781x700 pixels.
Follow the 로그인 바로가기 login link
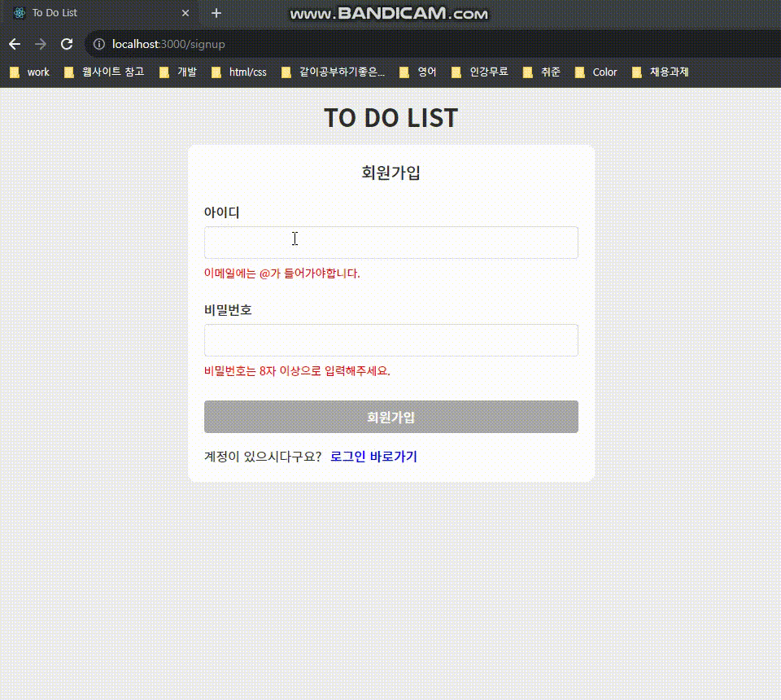(x=373, y=457)
